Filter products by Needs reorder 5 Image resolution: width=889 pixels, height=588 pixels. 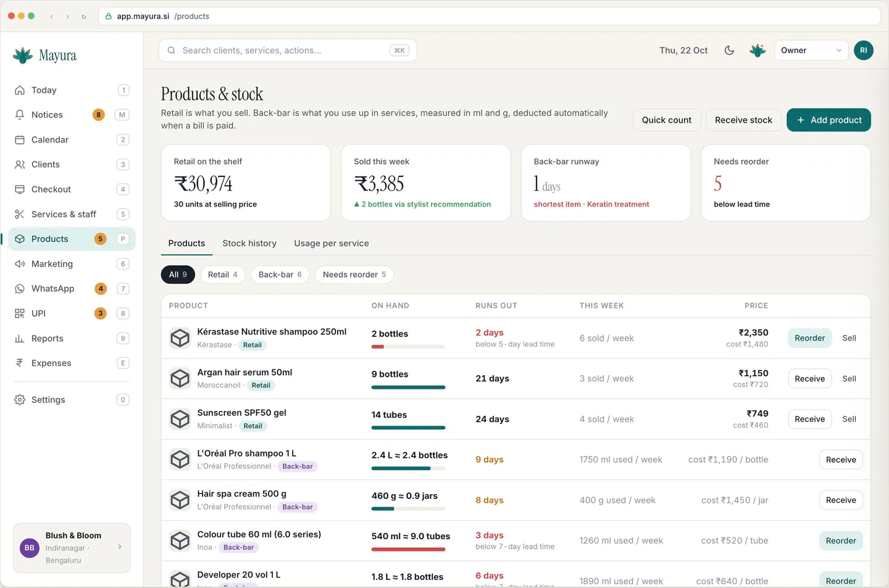[354, 275]
